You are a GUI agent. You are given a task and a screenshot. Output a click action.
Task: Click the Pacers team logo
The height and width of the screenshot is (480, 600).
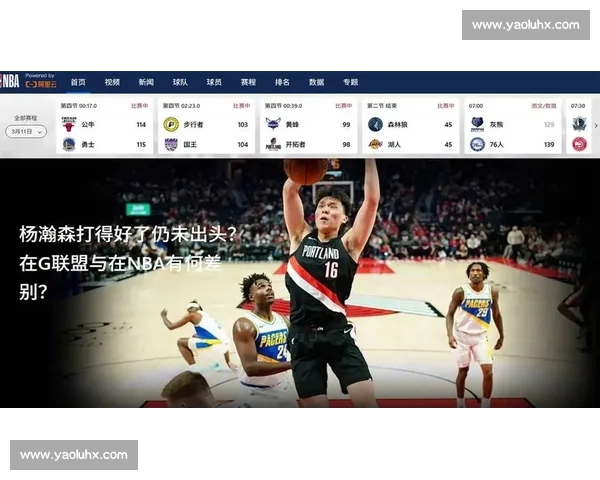(171, 124)
